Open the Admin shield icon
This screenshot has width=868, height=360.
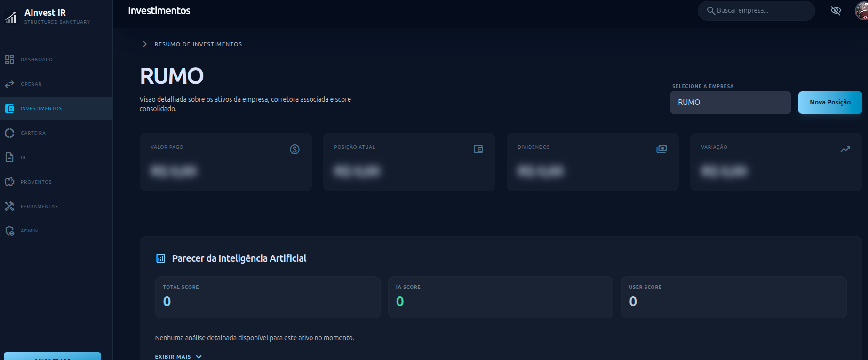click(x=9, y=231)
